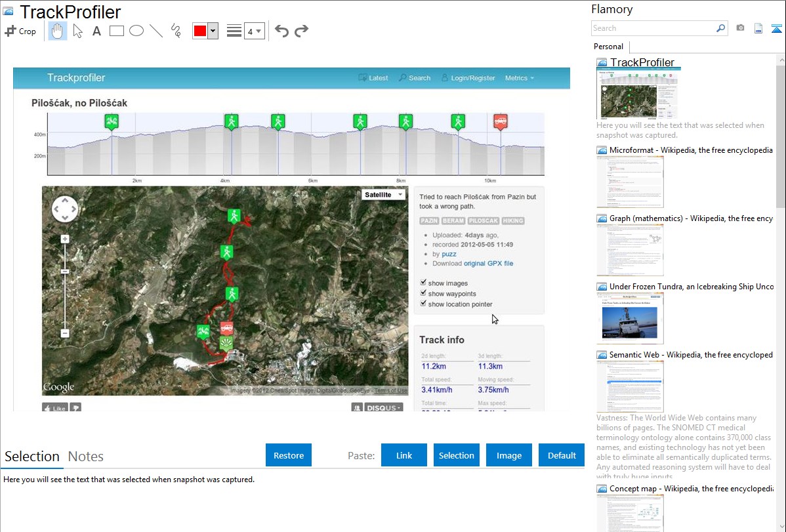Open the DISQUS dropdown
The width and height of the screenshot is (786, 532).
383,407
